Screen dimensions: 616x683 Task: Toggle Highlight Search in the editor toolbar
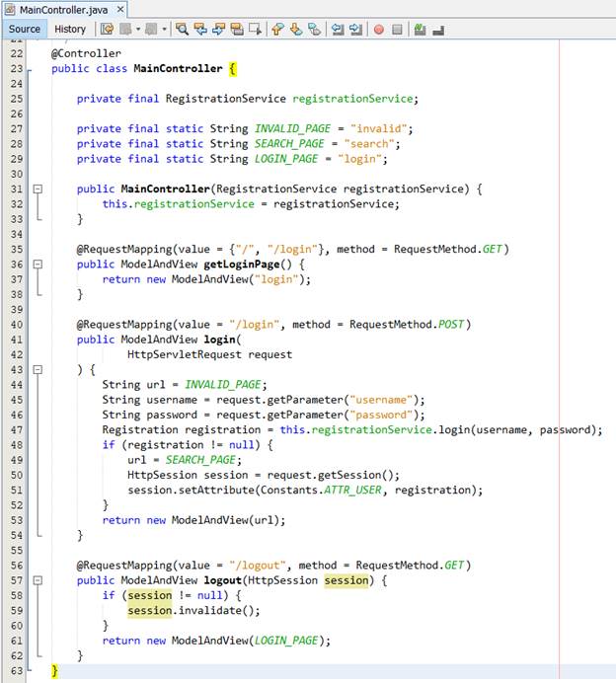(x=237, y=30)
